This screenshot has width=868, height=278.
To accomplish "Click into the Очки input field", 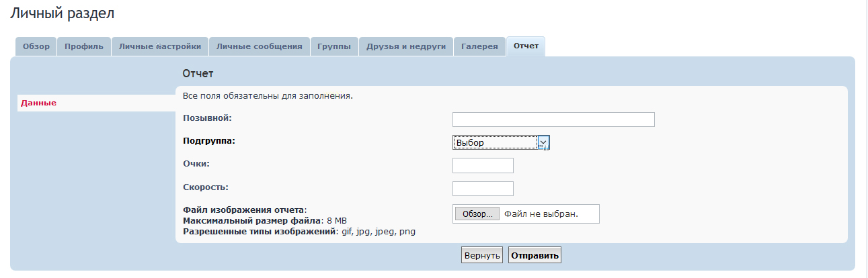I will coord(483,165).
